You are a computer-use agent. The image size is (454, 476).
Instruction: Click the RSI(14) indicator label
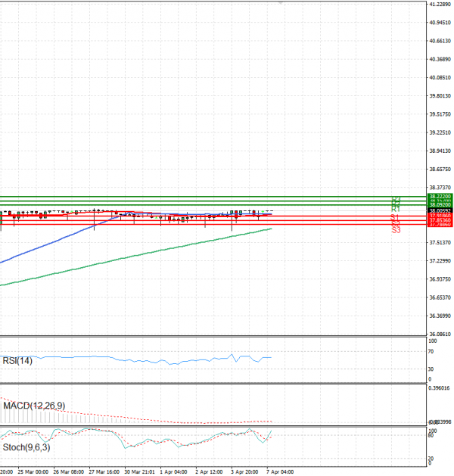(x=17, y=361)
